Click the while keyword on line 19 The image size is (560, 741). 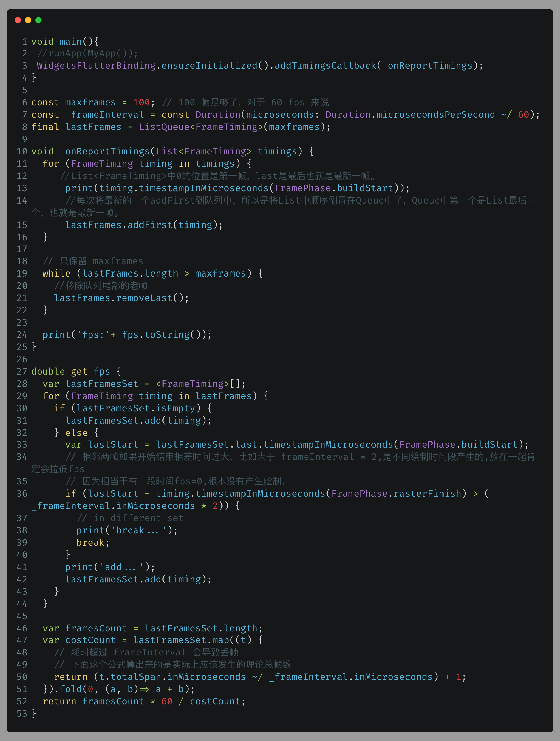[56, 274]
